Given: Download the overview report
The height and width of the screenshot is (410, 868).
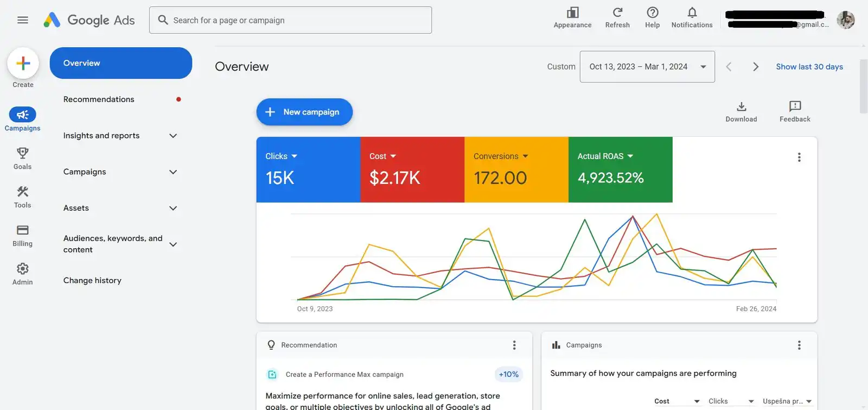Looking at the screenshot, I should pos(741,111).
